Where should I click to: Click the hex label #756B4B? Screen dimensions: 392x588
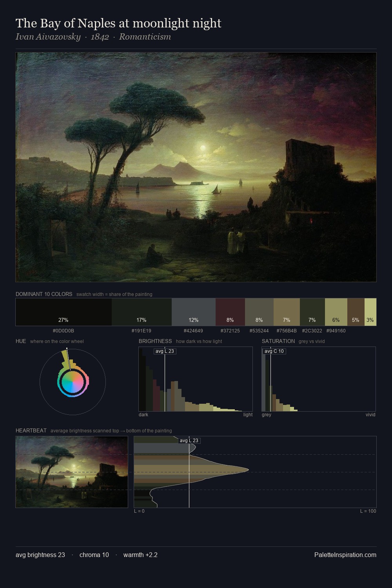coord(287,331)
